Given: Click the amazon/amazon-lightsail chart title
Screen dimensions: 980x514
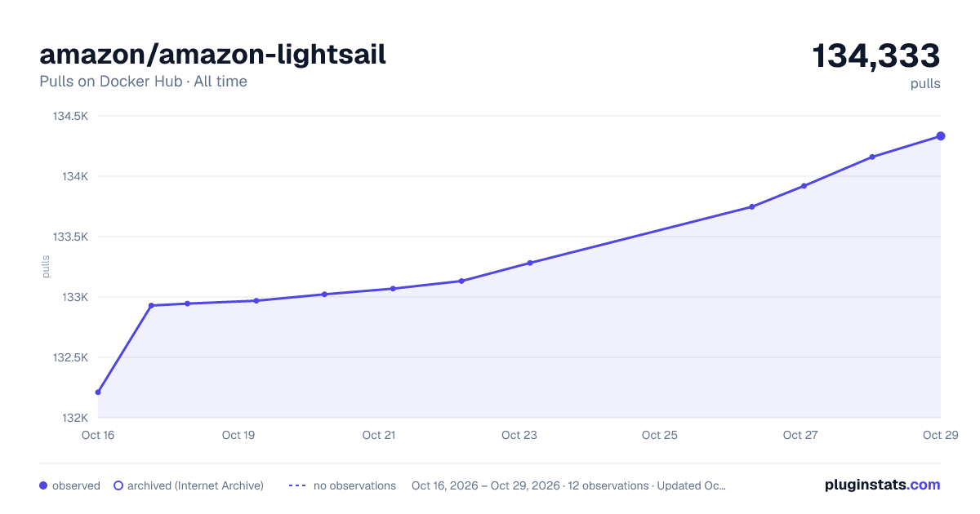Looking at the screenshot, I should [x=213, y=55].
